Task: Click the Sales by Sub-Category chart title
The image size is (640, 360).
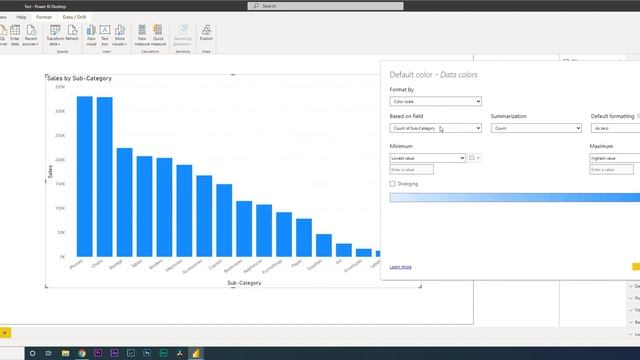Action: pyautogui.click(x=80, y=78)
